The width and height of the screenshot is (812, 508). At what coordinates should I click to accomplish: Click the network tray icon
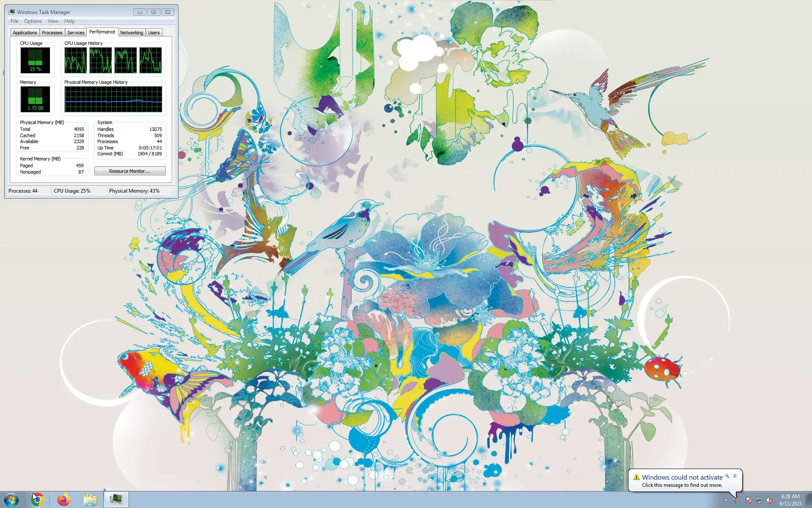click(x=759, y=500)
